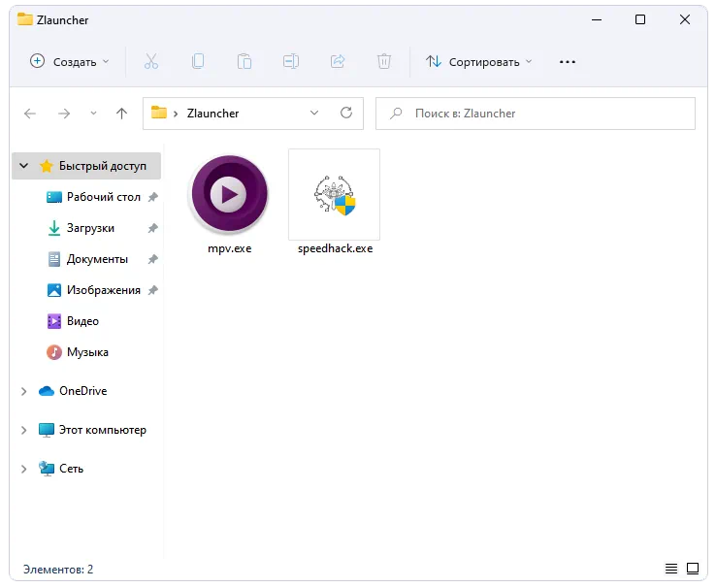Select the mpv.exe file icon
The height and width of the screenshot is (588, 716).
229,194
